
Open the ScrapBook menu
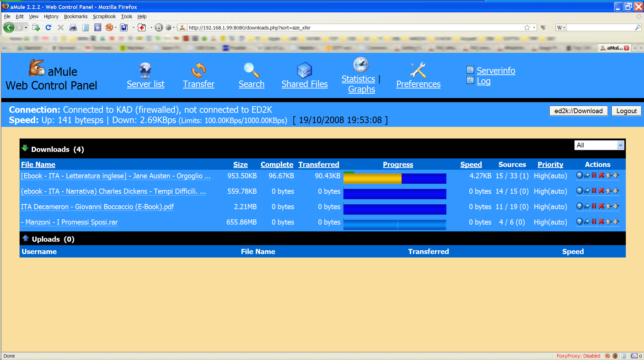point(104,16)
